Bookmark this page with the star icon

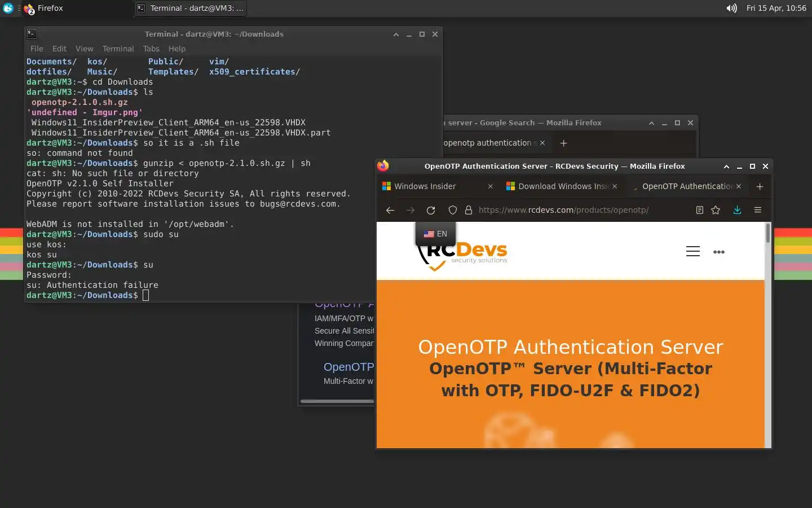716,210
